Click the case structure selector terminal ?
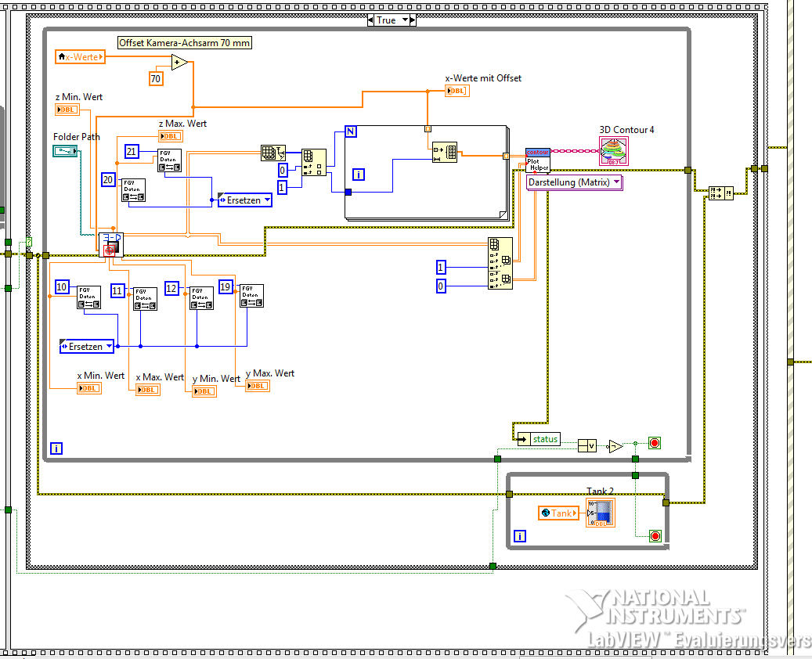Viewport: 812px width, 659px height. tap(28, 242)
